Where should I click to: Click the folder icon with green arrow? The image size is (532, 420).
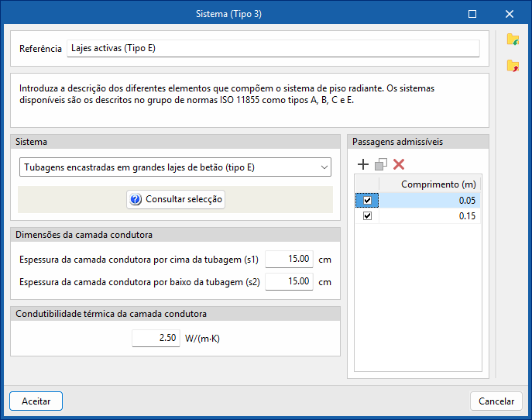pyautogui.click(x=513, y=40)
